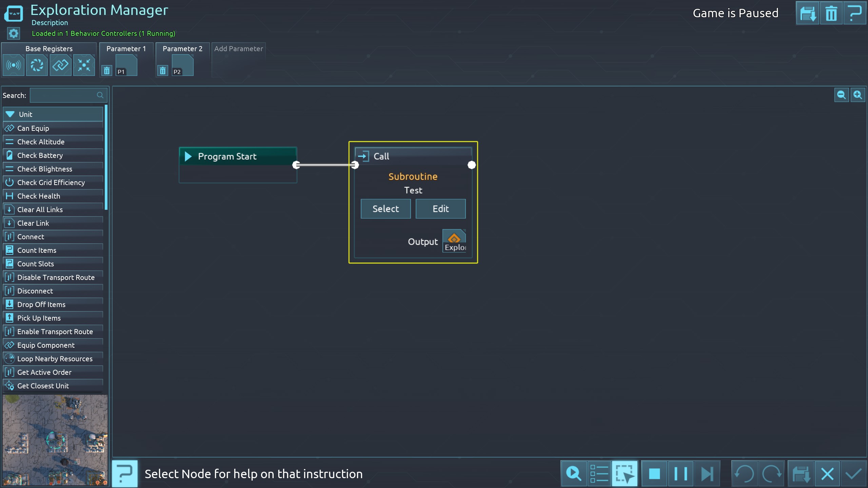Click the delete behavior trash icon at top right
The height and width of the screenshot is (488, 868).
[x=831, y=14]
